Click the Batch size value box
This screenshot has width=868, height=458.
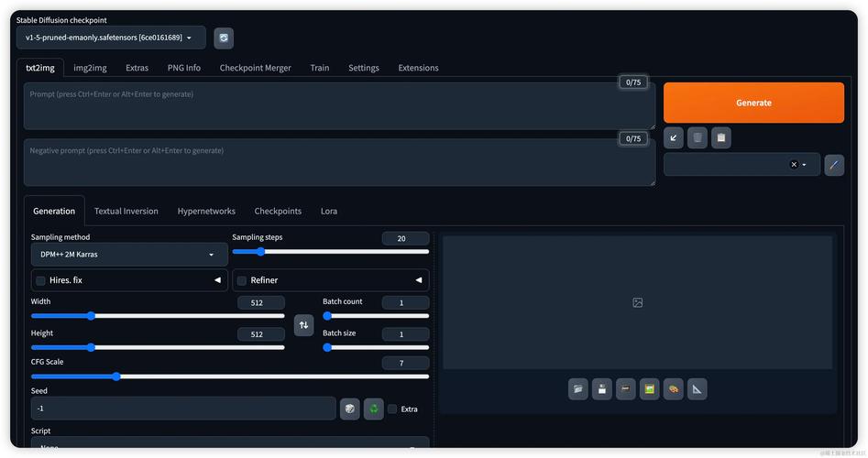click(405, 334)
